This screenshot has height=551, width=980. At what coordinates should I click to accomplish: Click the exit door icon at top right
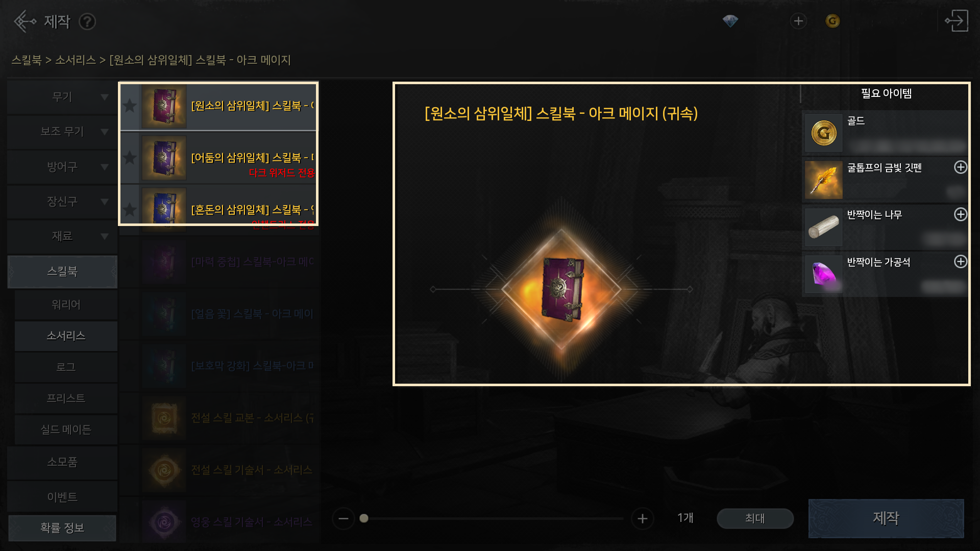point(957,21)
